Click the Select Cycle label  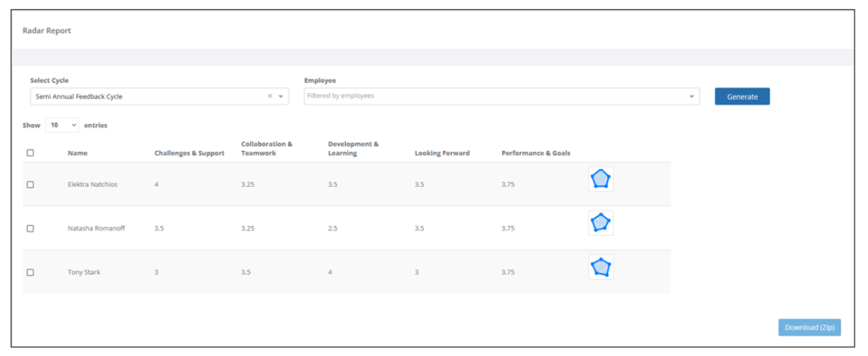point(50,80)
